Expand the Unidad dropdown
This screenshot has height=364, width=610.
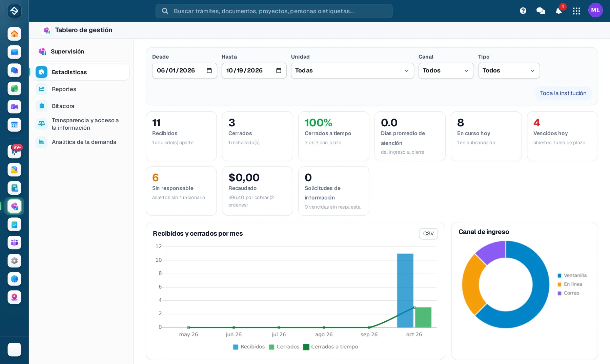point(352,71)
